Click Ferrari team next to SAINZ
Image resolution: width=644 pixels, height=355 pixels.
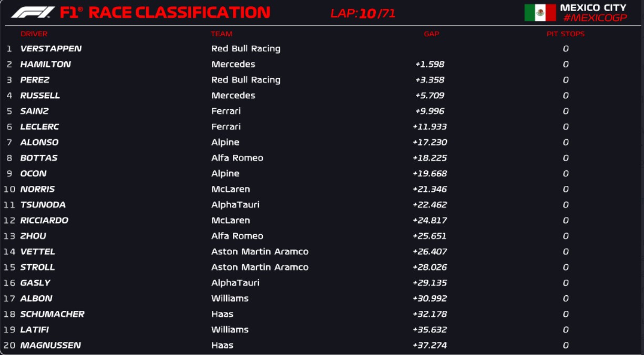coord(226,111)
